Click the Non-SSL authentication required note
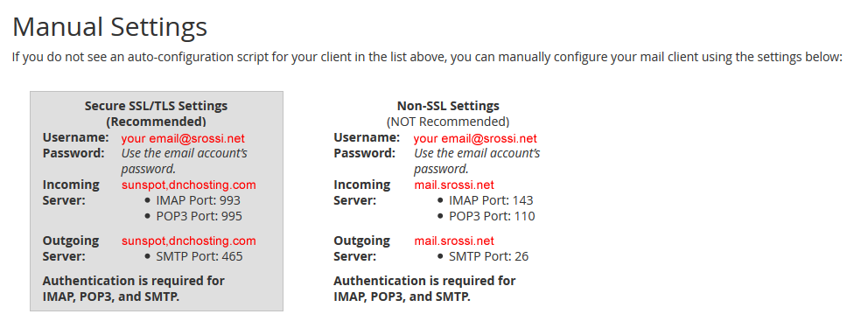This screenshot has width=868, height=328. pyautogui.click(x=424, y=289)
